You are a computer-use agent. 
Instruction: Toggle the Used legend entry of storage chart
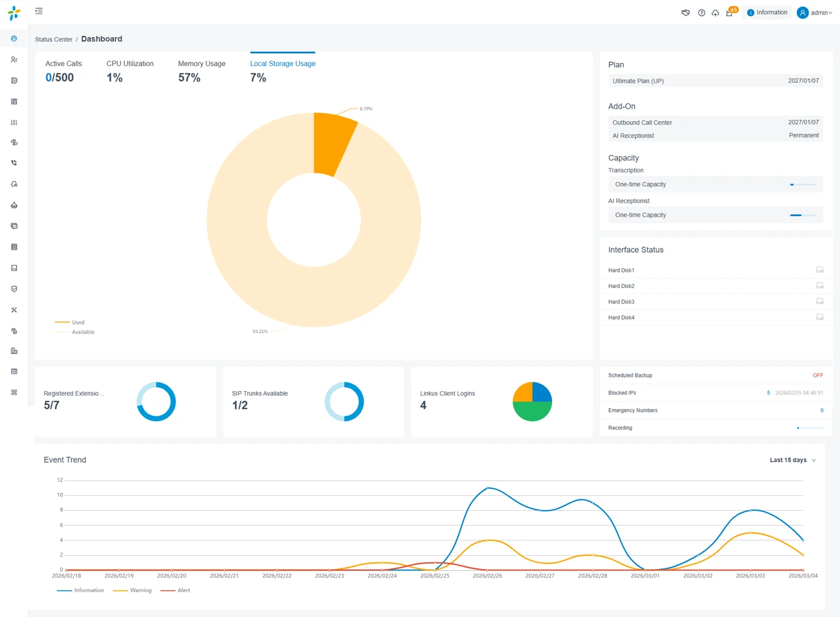point(70,322)
